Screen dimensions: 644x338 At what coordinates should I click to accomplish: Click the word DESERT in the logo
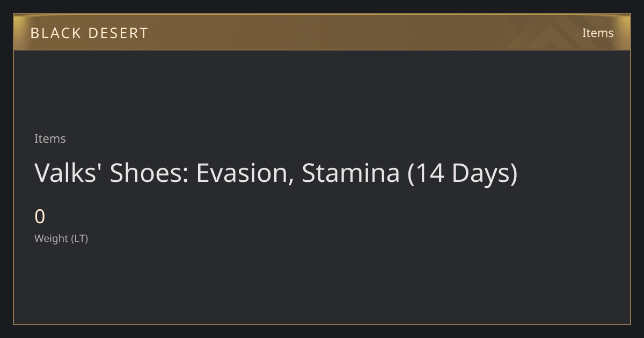click(x=118, y=33)
